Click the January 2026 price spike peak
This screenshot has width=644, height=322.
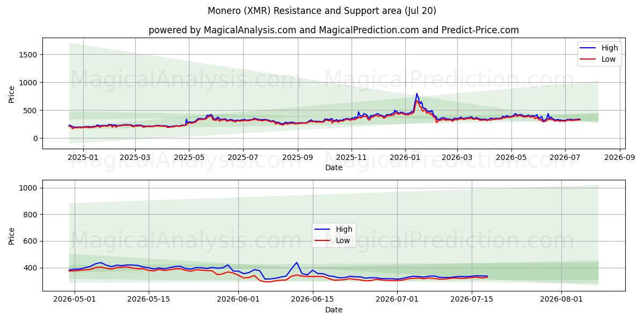416,94
